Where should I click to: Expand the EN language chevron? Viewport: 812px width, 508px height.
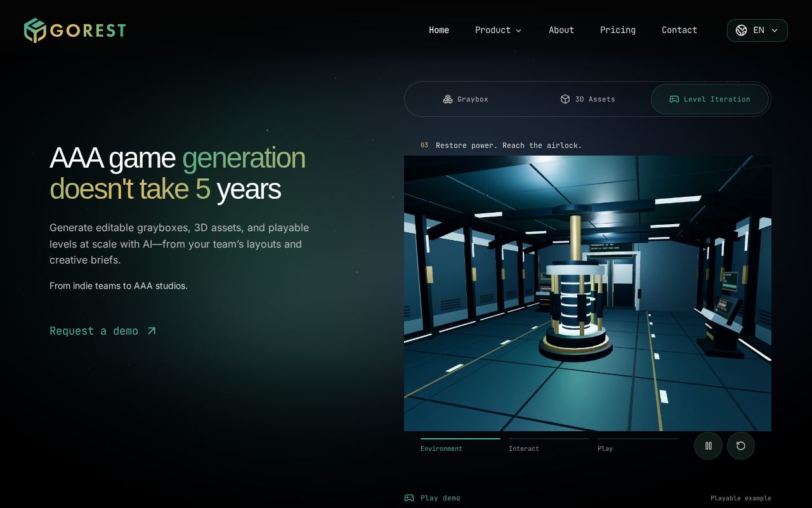click(775, 30)
